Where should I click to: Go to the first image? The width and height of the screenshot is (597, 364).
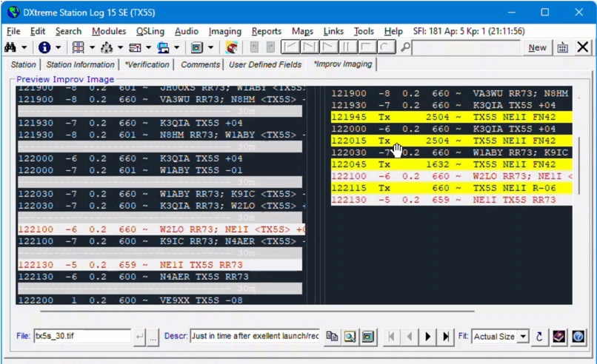pyautogui.click(x=391, y=337)
